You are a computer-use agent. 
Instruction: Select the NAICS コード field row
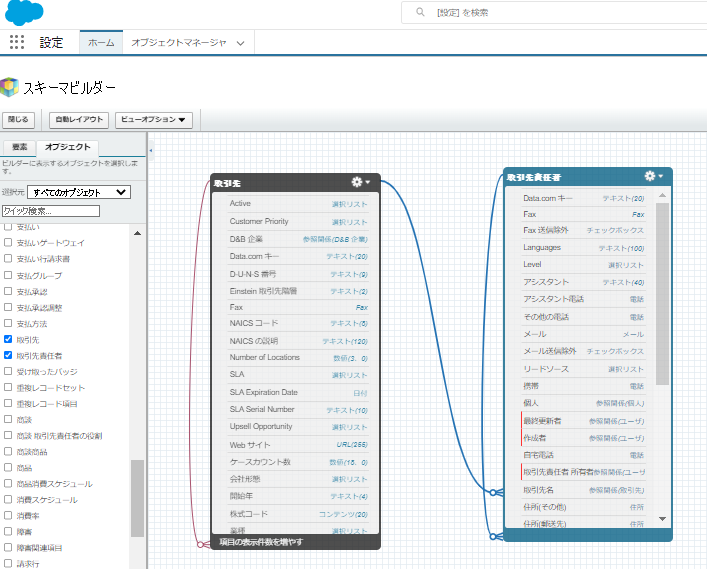coord(298,323)
